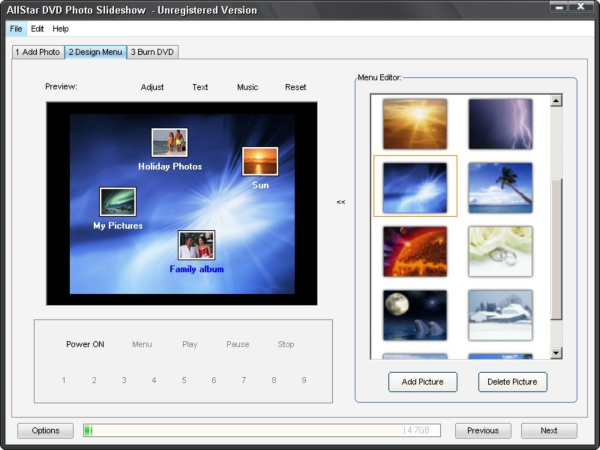Image resolution: width=600 pixels, height=450 pixels.
Task: Choose the lightning storm background thumbnail
Action: 500,123
